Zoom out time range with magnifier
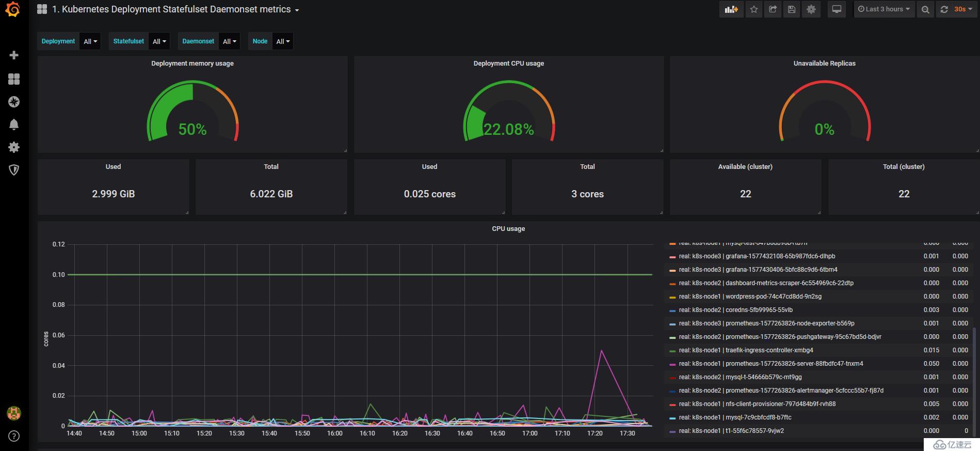This screenshot has height=451, width=980. (925, 9)
